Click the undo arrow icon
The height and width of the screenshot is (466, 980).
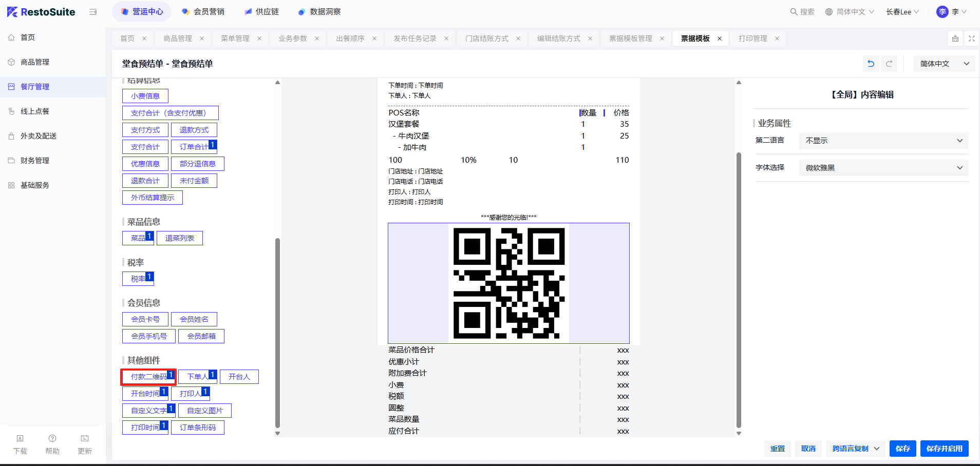pos(871,64)
